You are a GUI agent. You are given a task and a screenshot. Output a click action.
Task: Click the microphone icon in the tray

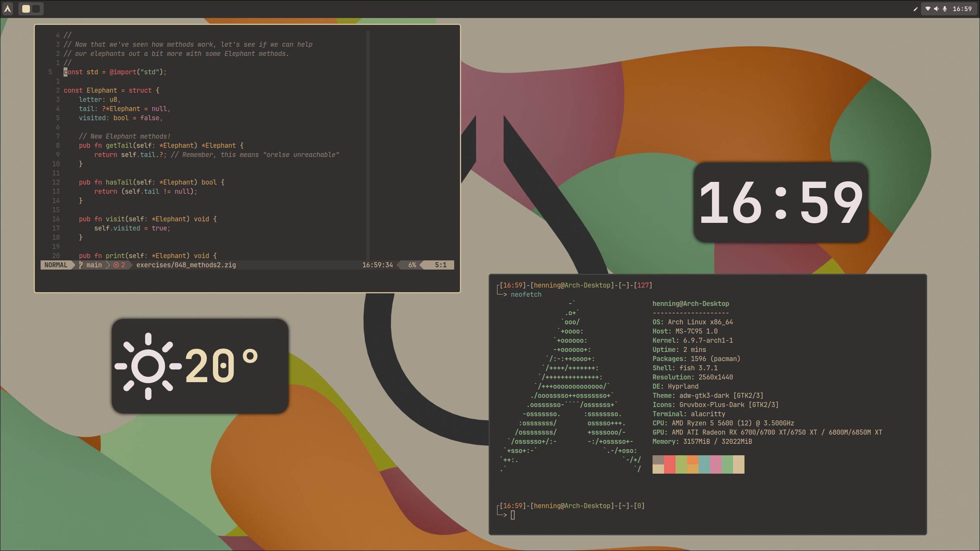(x=944, y=9)
